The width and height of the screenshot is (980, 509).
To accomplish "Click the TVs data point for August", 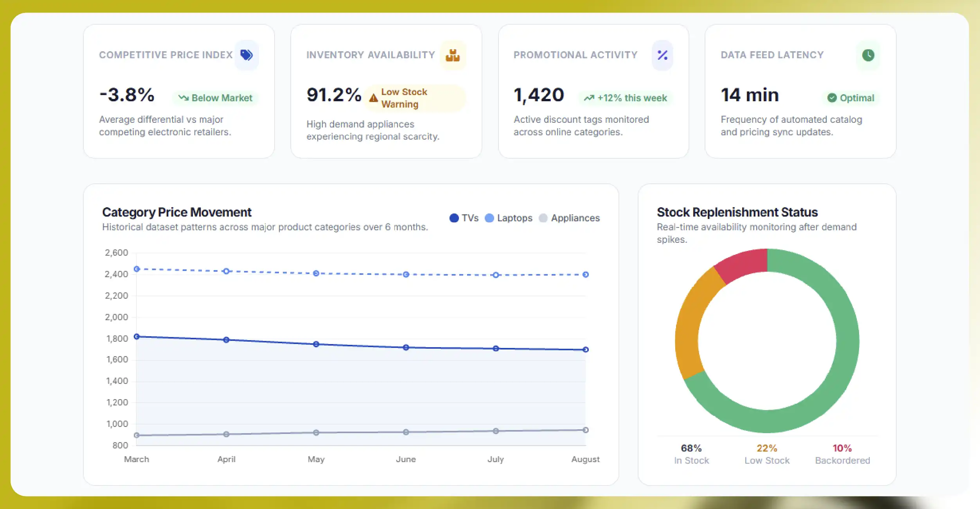I will [585, 349].
